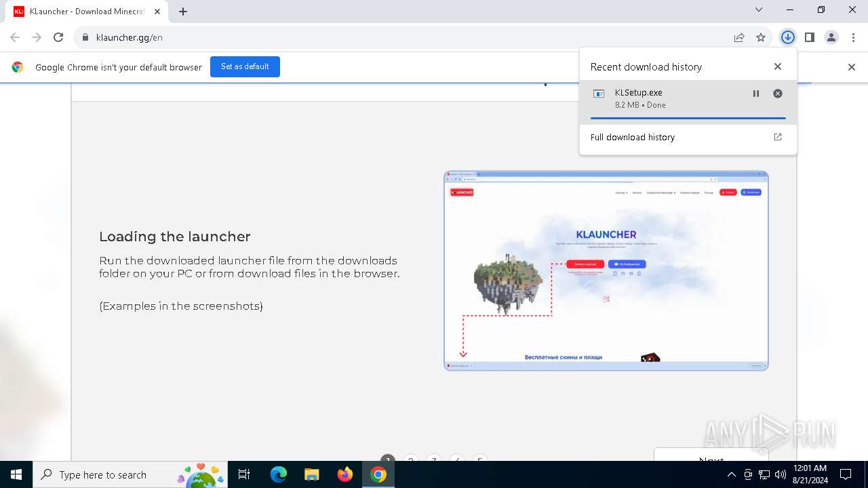This screenshot has width=868, height=488.
Task: Open the volume control in system tray
Action: click(781, 474)
